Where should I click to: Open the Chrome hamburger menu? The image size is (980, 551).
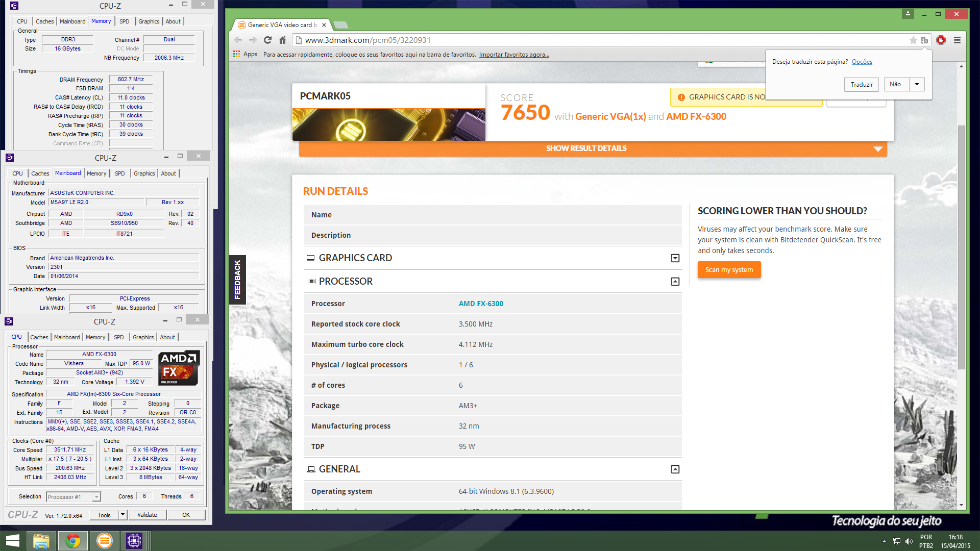(x=957, y=40)
